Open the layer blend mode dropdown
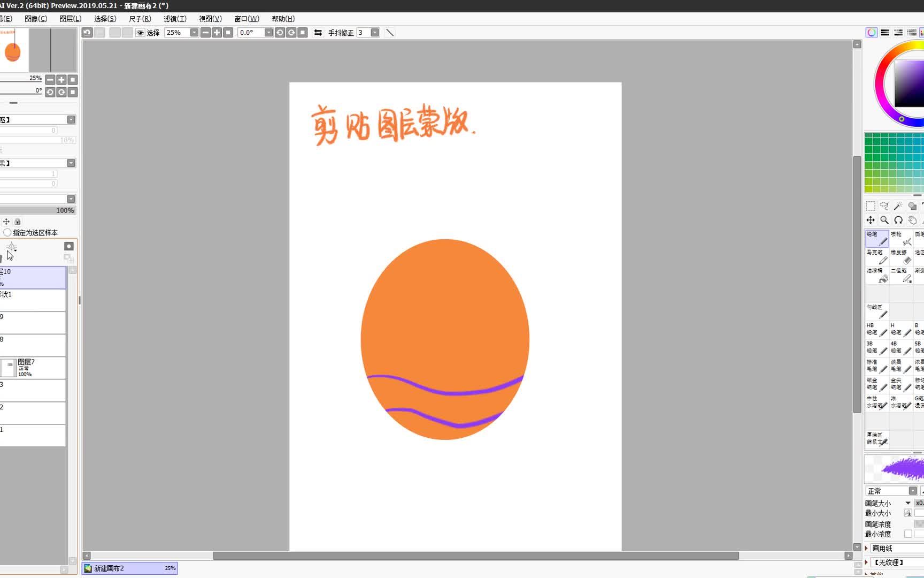Screen dimensions: 924x578 click(x=71, y=199)
